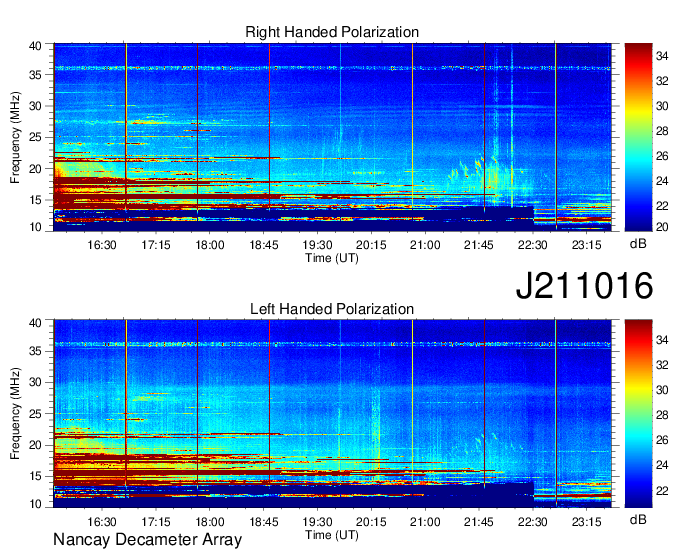Click "25" frequency tick of Right Handed plot
The height and width of the screenshot is (552, 680).
[x=35, y=138]
